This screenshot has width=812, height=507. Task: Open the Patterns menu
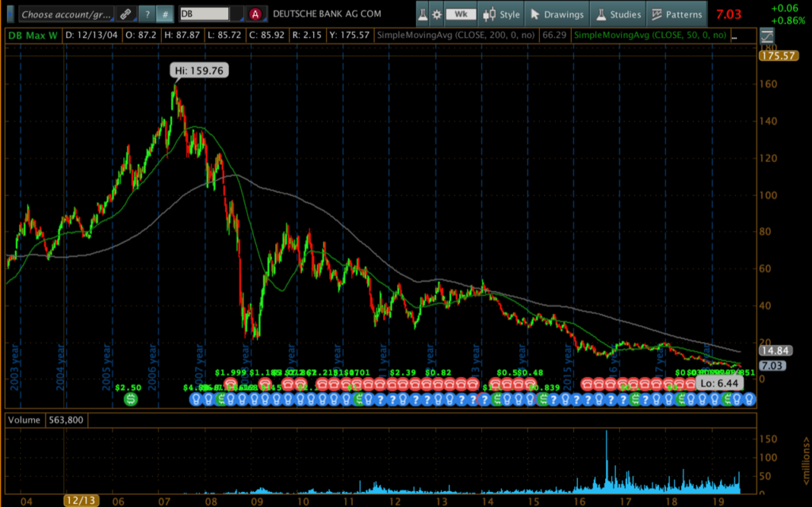coord(677,14)
